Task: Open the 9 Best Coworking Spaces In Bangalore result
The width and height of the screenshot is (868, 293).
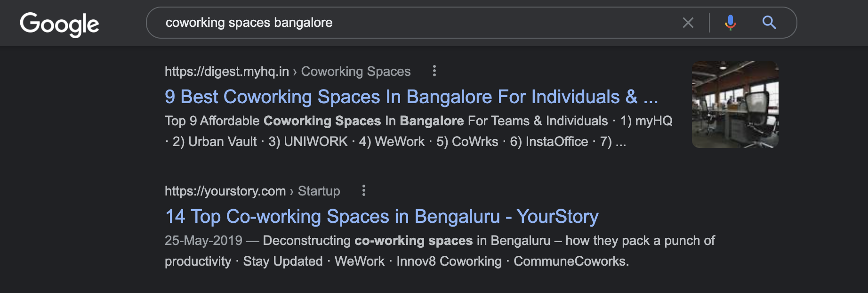Action: coord(411,97)
